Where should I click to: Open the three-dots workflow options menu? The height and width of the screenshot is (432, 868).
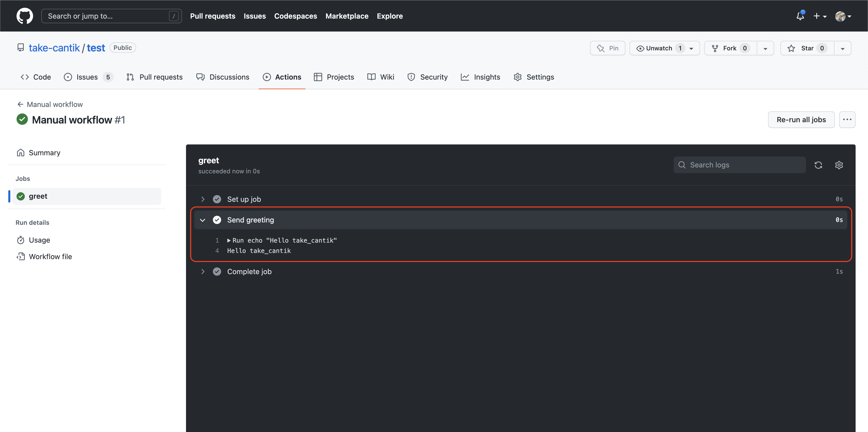[847, 120]
